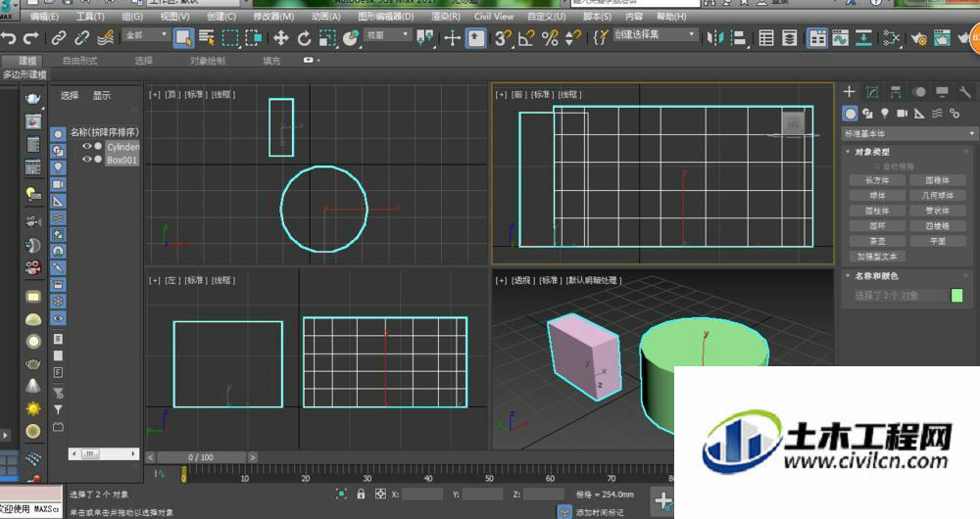980x519 pixels.
Task: Click the time slider 0 / 100
Action: 201,457
